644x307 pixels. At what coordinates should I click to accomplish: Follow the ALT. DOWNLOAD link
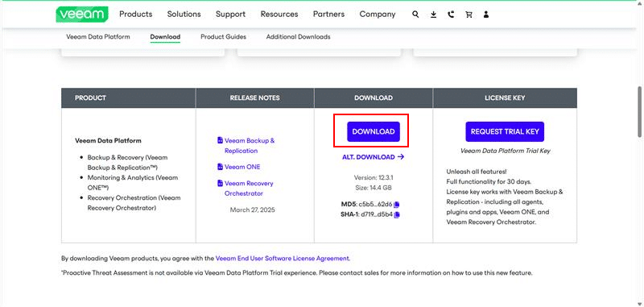pos(373,157)
